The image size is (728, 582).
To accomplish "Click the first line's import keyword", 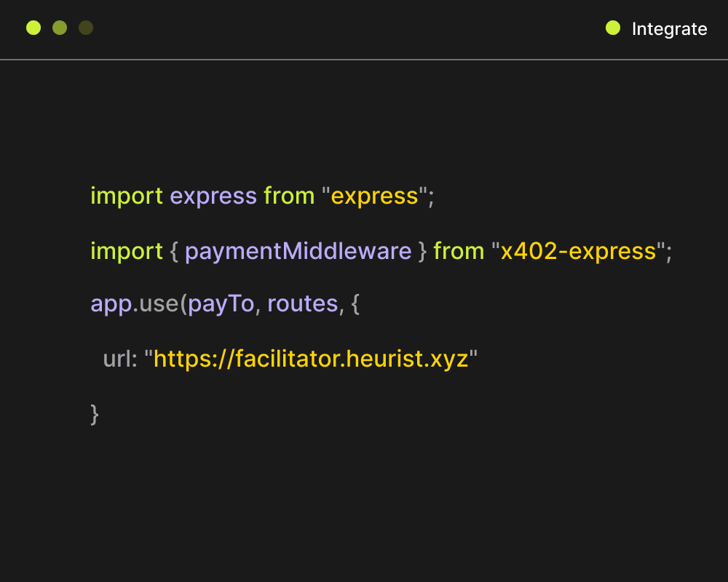I will (x=127, y=196).
